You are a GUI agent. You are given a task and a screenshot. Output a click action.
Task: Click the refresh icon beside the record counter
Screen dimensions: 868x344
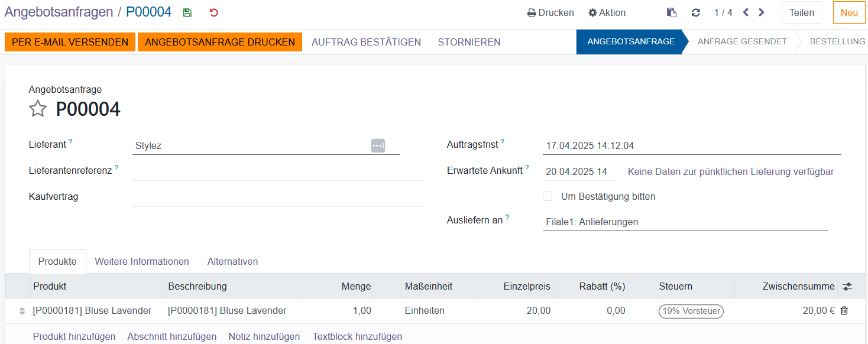click(695, 12)
